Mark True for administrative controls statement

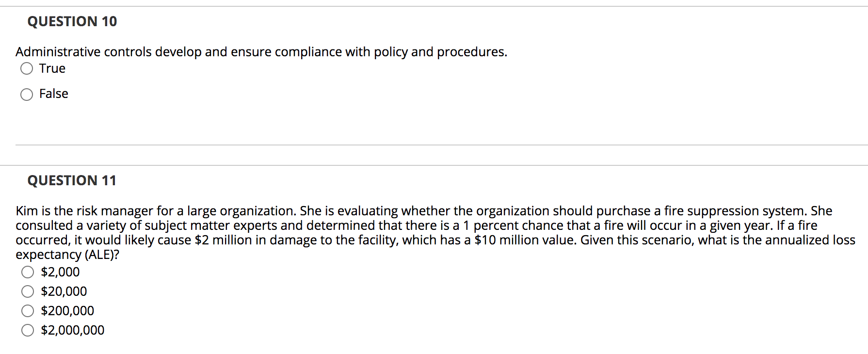[x=27, y=69]
